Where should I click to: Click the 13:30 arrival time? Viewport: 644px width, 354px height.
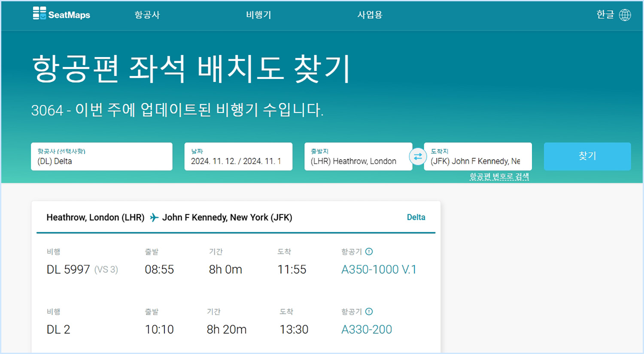tap(294, 330)
